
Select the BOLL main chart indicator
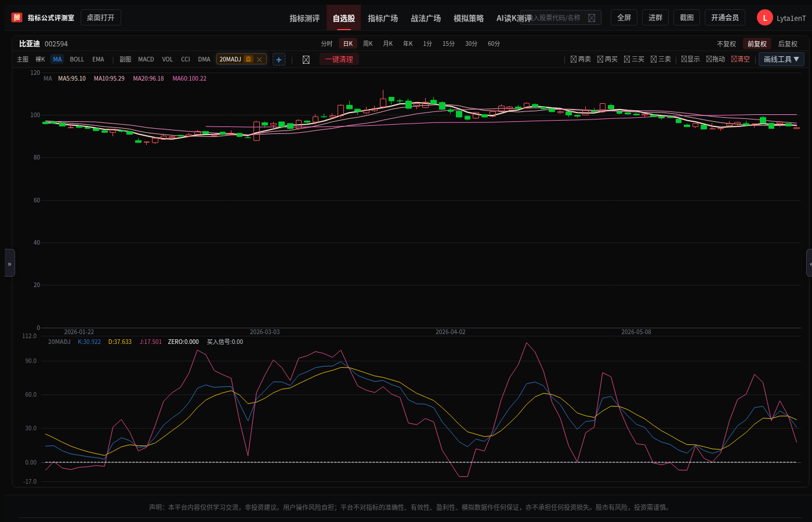[77, 59]
